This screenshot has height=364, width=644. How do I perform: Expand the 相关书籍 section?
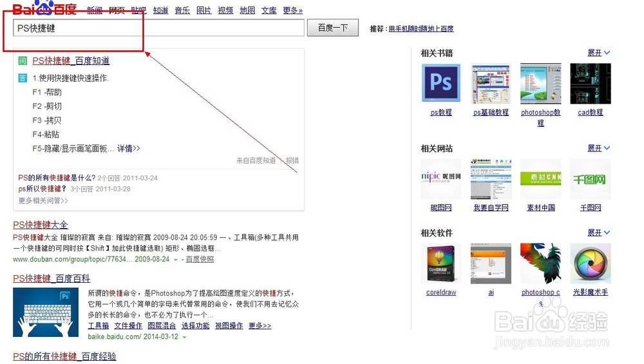tap(599, 53)
